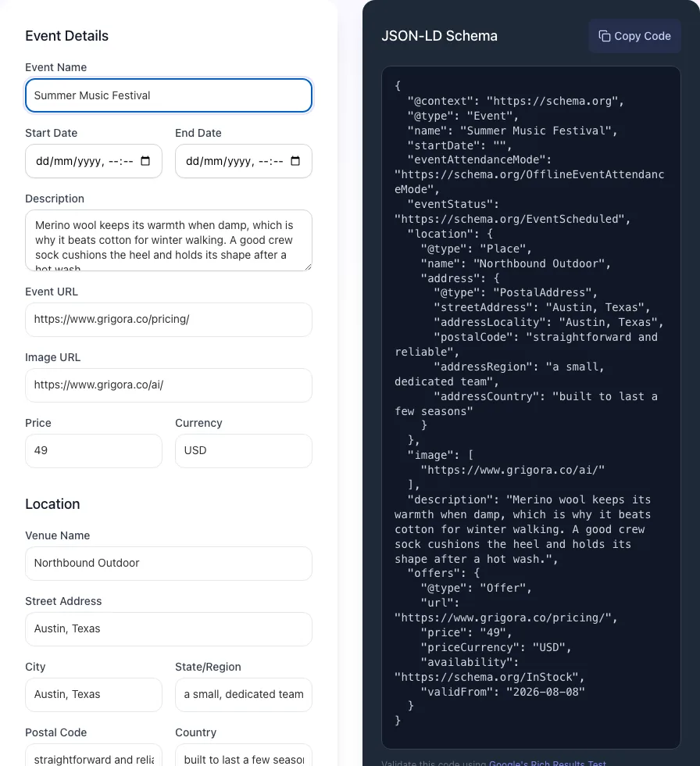The height and width of the screenshot is (766, 700).
Task: Click the End Date field
Action: coord(244,161)
